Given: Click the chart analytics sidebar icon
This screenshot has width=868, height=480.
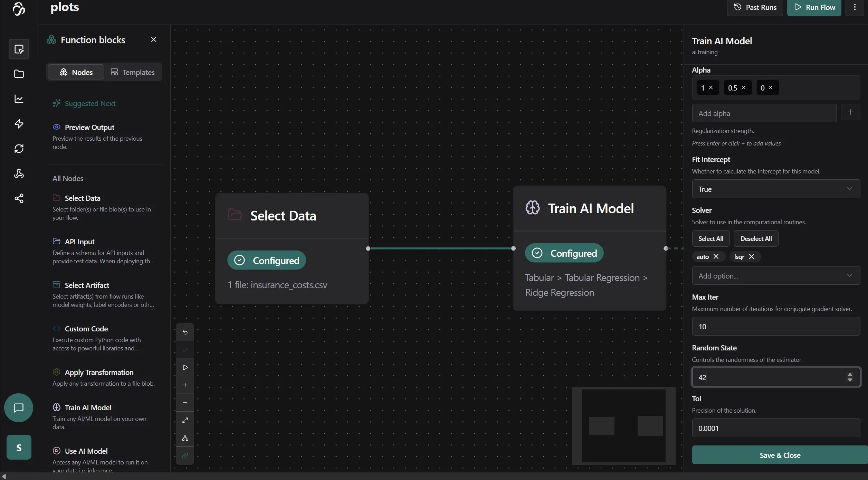Looking at the screenshot, I should (19, 99).
